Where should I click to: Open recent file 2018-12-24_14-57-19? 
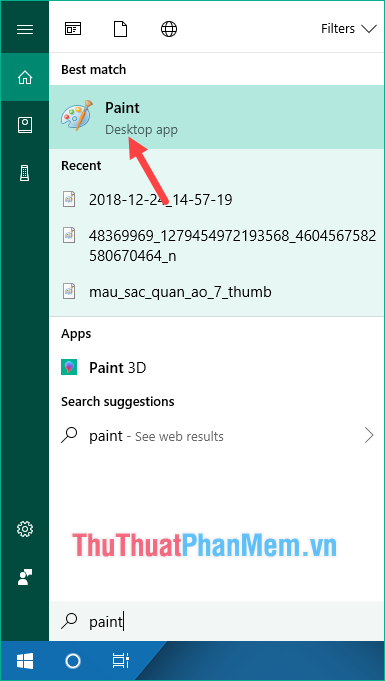tap(217, 200)
